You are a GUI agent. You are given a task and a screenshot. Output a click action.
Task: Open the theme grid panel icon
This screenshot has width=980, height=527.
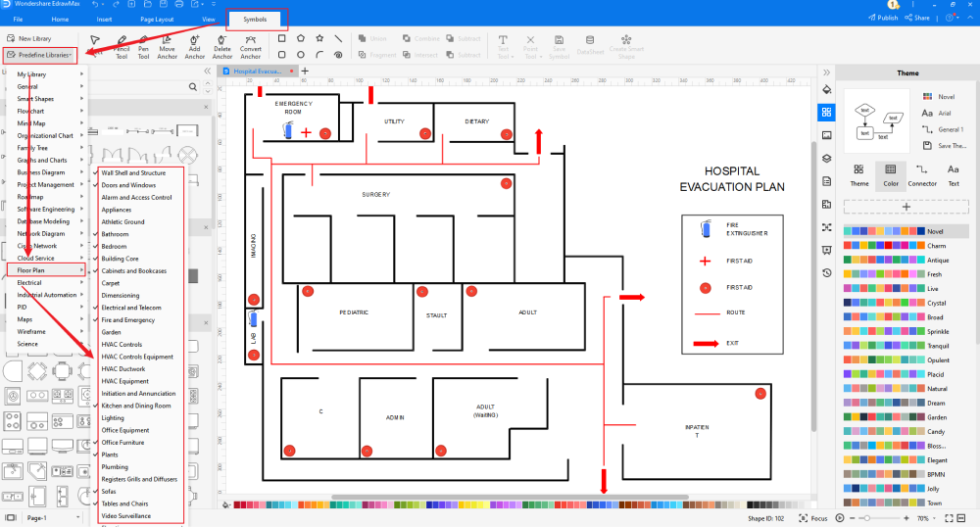point(826,113)
